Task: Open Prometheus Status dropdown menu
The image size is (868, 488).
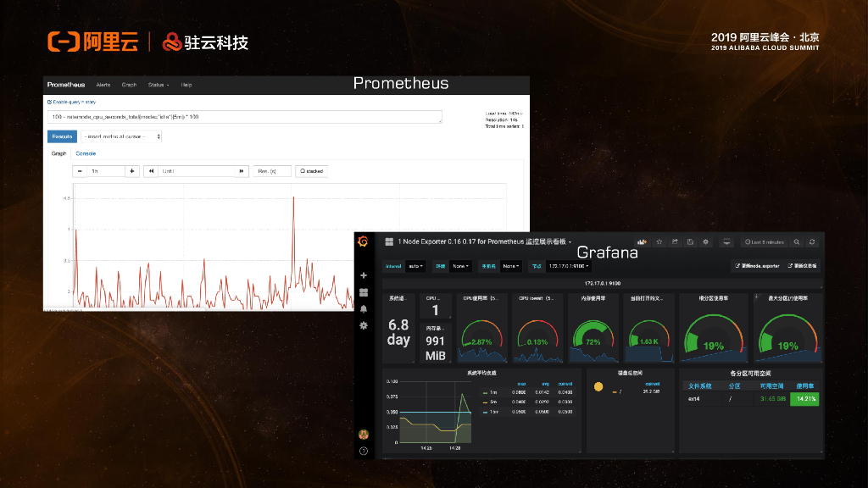Action: [x=159, y=85]
